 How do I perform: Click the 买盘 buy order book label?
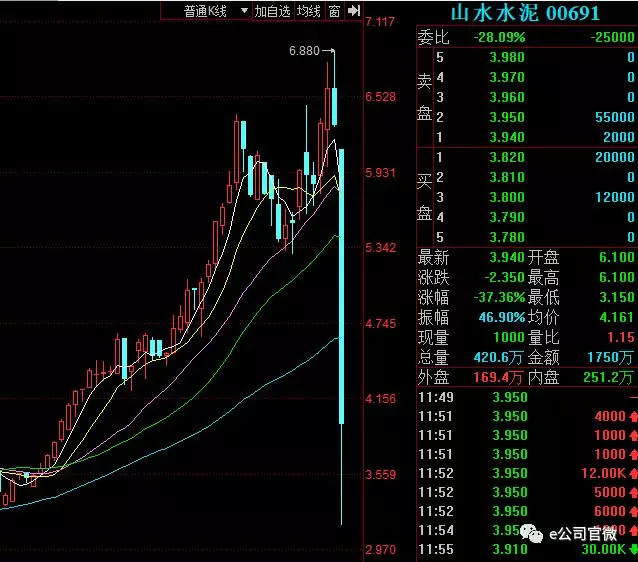point(424,197)
